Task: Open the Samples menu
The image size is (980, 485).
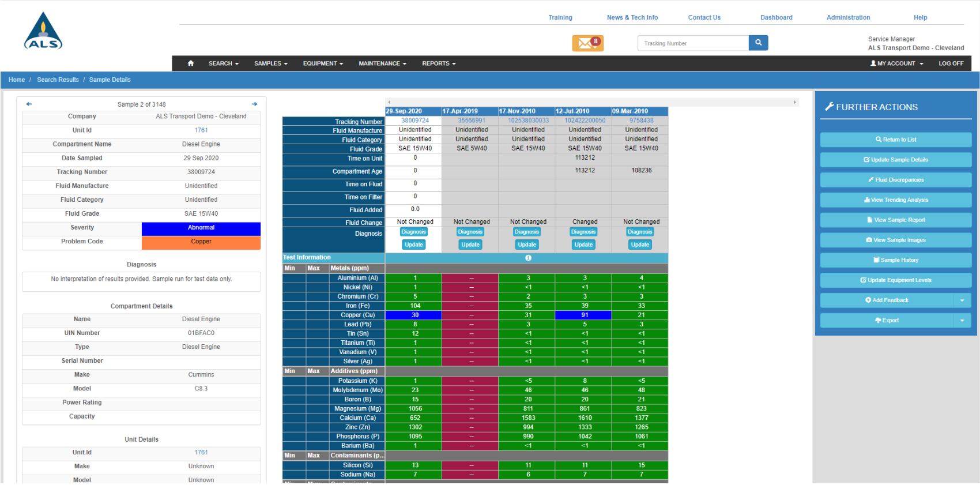Action: coord(270,63)
